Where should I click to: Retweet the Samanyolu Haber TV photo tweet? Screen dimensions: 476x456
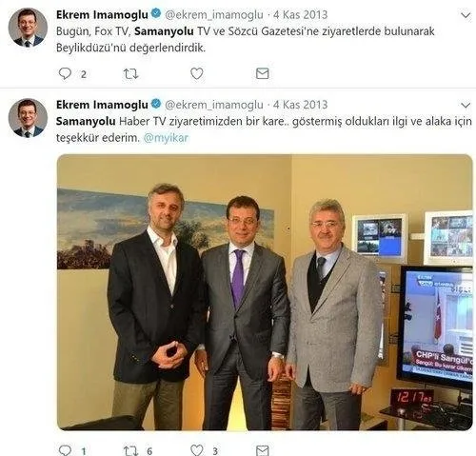click(130, 450)
